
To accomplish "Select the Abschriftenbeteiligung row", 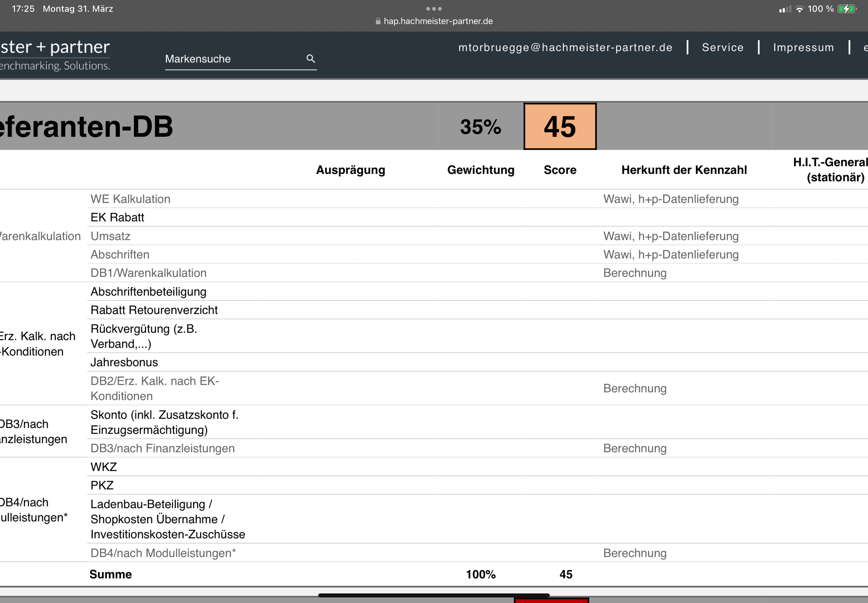I will pos(148,292).
